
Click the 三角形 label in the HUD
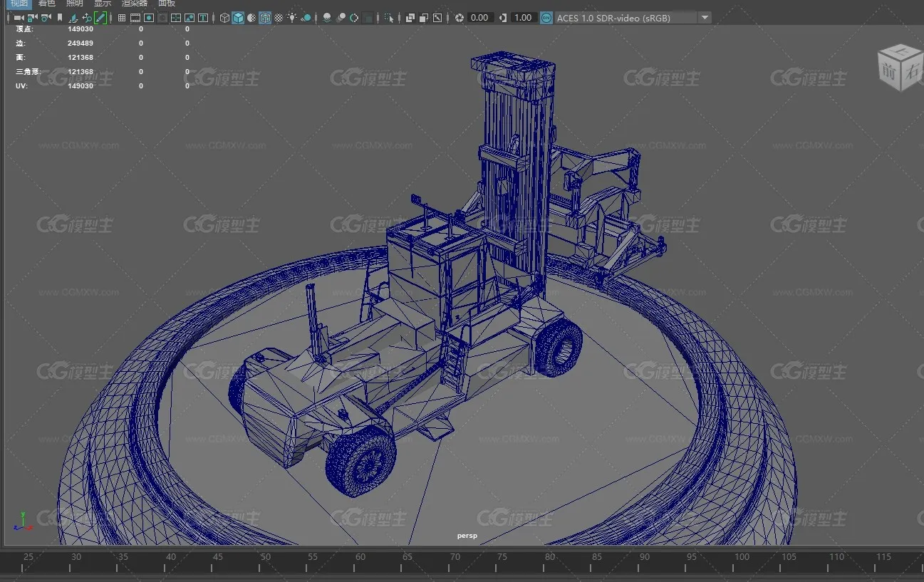pos(28,72)
